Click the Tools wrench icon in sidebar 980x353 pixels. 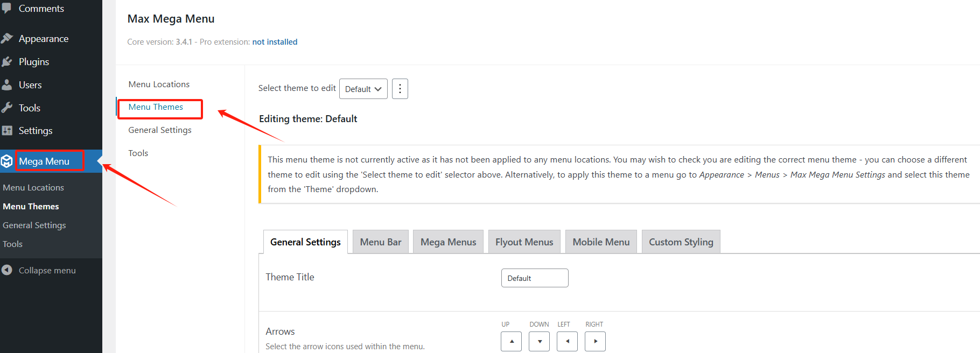click(7, 108)
